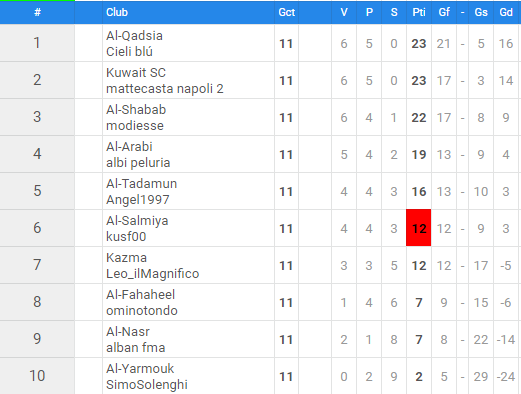The image size is (521, 394).
Task: Click the Club column header
Action: [117, 12]
